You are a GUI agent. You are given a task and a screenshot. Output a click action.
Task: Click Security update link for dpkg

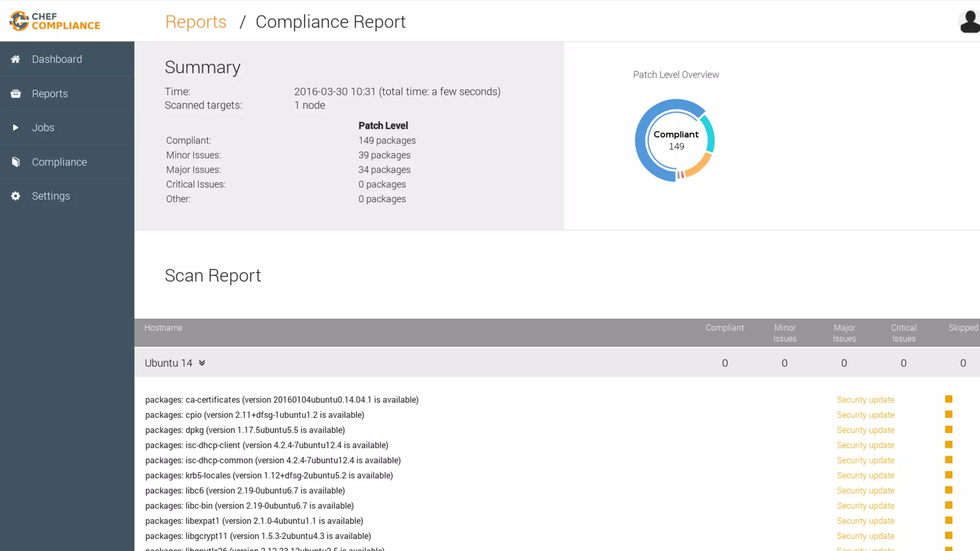click(x=865, y=430)
